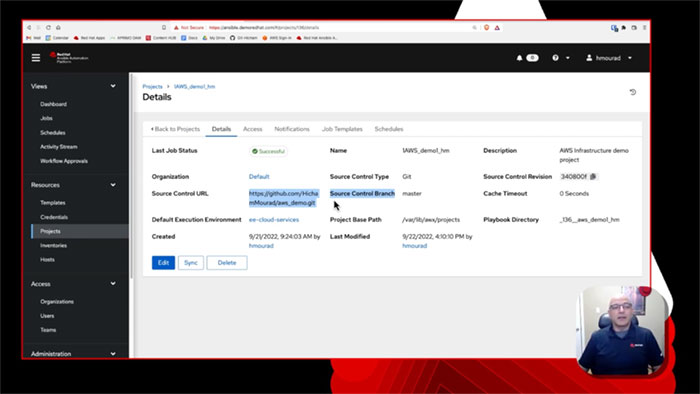
Task: Go to Dashboard in sidebar
Action: (x=54, y=104)
